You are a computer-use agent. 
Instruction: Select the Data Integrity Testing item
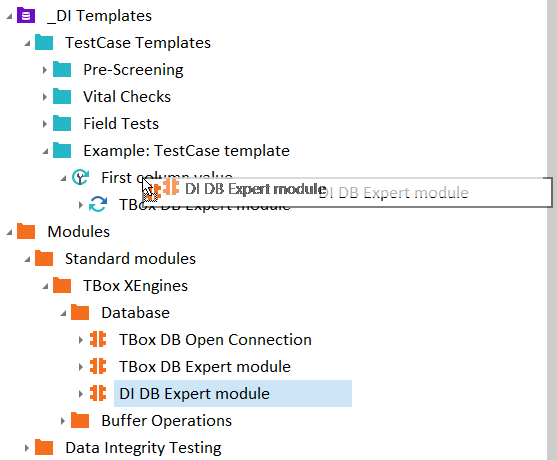(143, 448)
